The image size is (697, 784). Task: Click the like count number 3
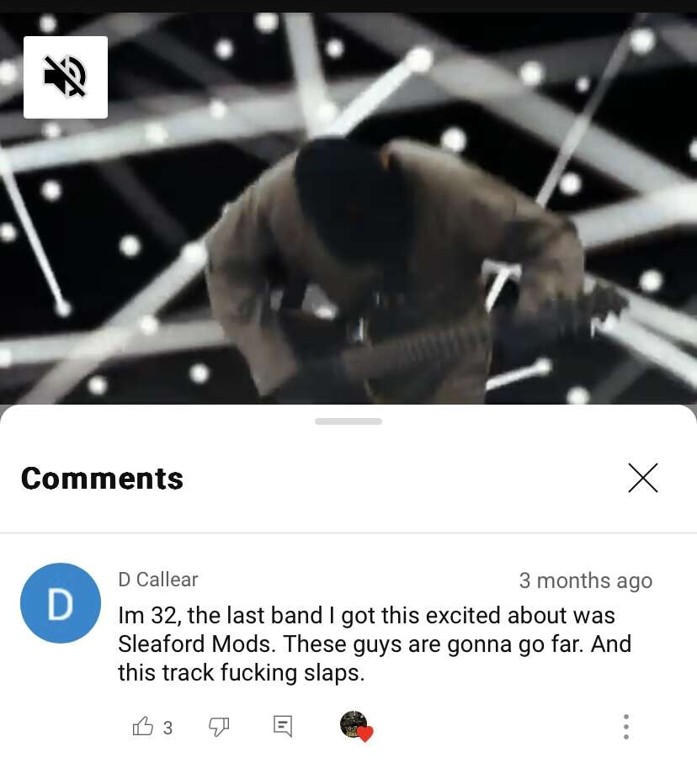pos(168,728)
